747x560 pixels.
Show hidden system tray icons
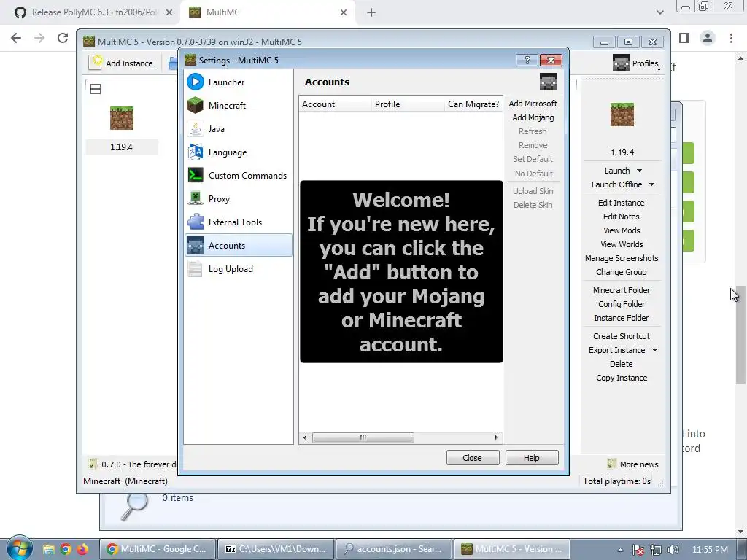620,550
